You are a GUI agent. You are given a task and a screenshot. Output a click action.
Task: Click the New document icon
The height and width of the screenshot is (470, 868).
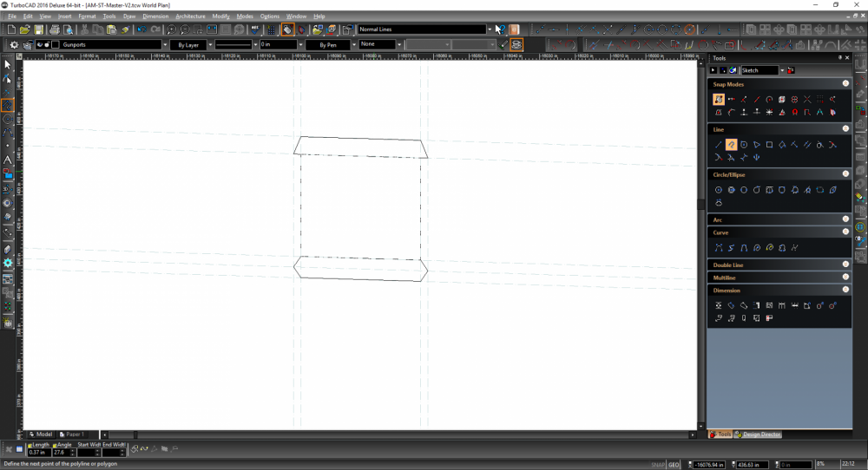11,29
